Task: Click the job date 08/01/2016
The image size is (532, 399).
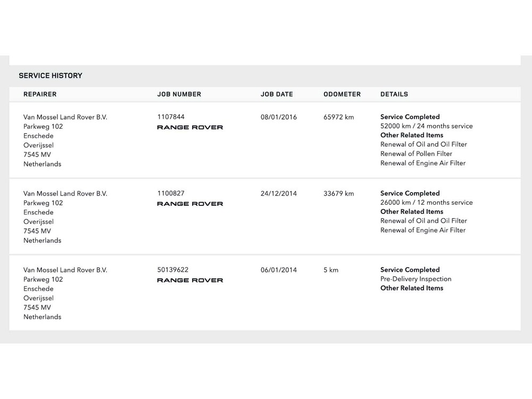Action: coord(279,117)
